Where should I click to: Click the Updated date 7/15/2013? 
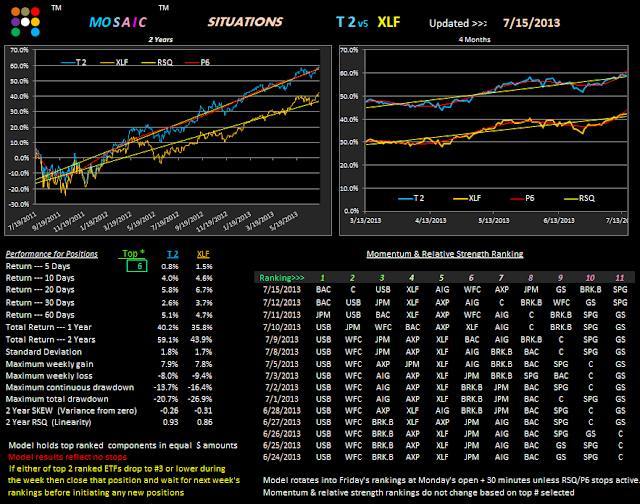(531, 23)
